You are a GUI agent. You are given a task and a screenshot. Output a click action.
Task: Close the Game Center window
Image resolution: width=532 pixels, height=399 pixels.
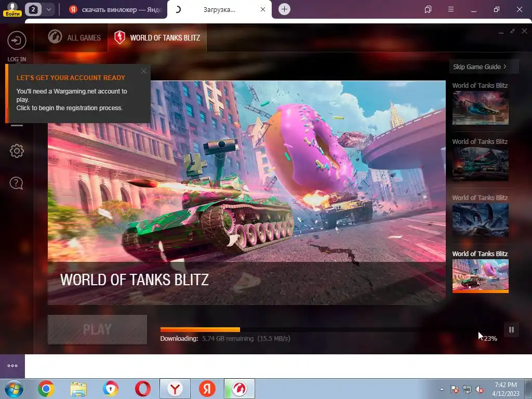525,31
